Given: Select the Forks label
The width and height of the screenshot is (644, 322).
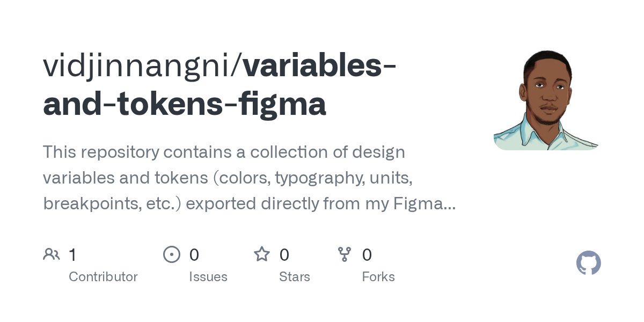Looking at the screenshot, I should coord(378,277).
